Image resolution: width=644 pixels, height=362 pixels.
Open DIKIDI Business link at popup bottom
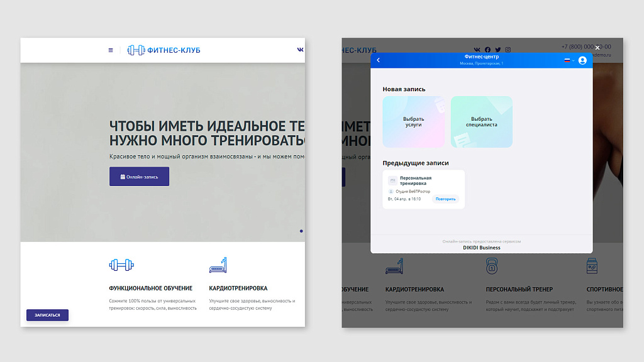click(481, 247)
